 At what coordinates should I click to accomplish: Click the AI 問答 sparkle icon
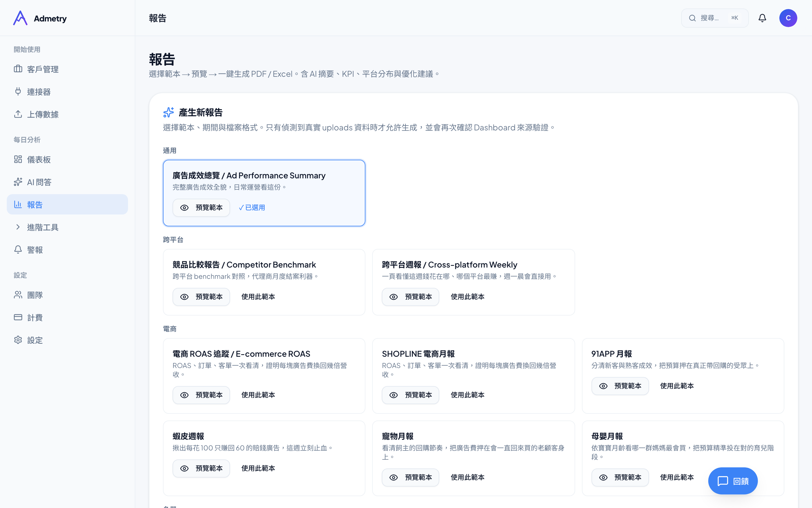(18, 182)
